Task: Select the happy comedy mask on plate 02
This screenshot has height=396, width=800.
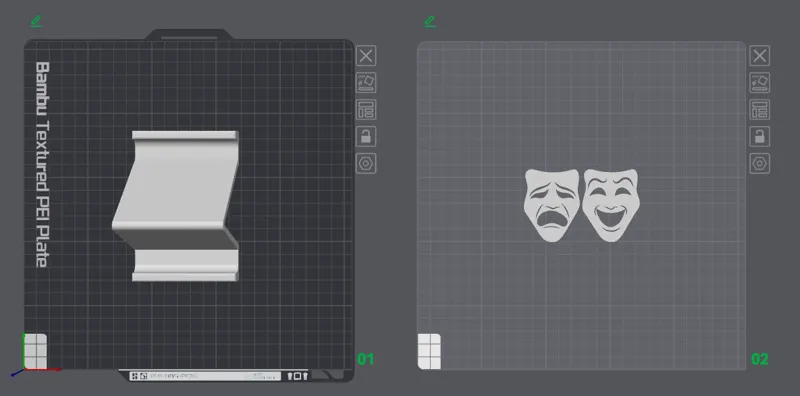Action: 611,205
